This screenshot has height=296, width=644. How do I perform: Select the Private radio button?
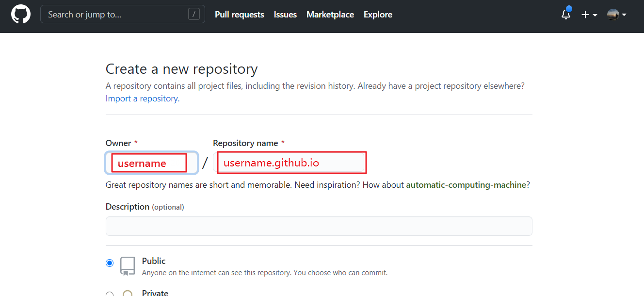[110, 294]
